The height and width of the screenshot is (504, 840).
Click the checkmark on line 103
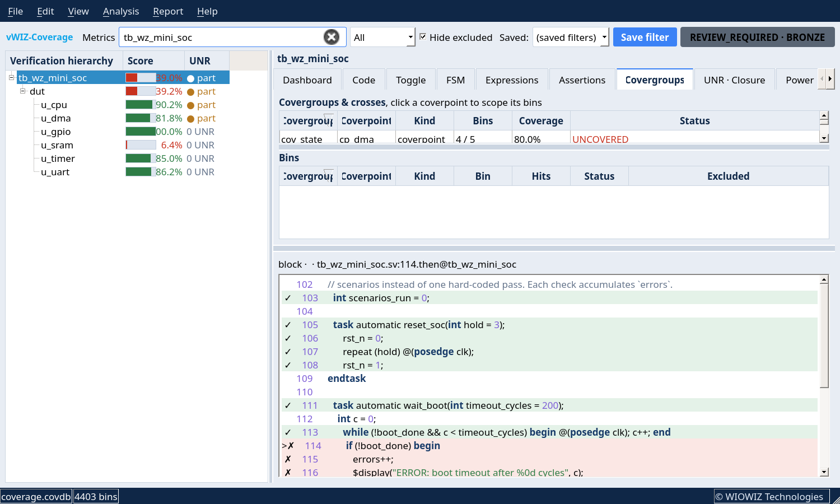[288, 298]
